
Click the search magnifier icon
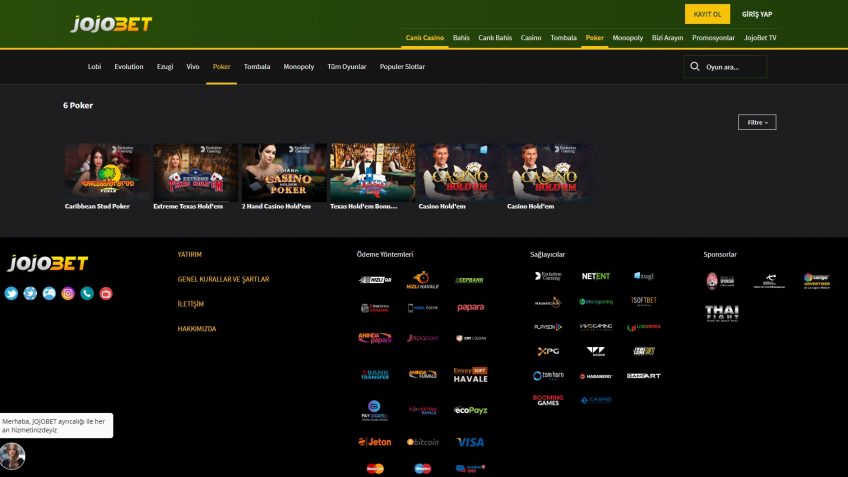(x=694, y=67)
